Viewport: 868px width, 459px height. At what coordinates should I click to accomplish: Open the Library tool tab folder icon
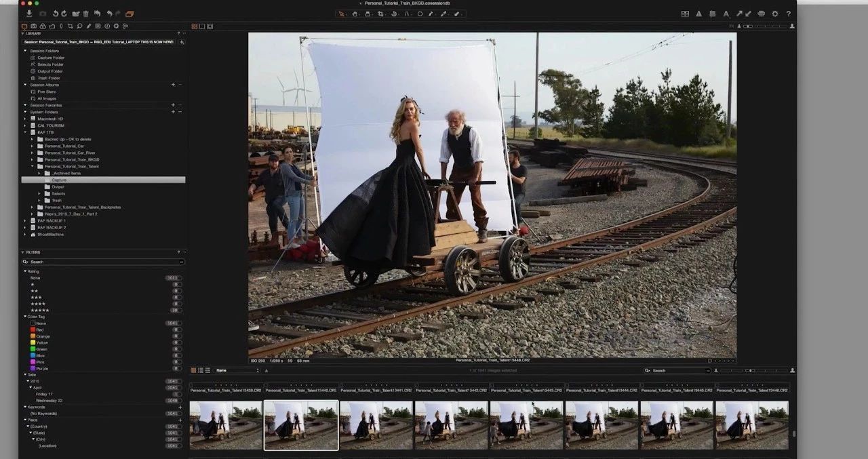24,26
